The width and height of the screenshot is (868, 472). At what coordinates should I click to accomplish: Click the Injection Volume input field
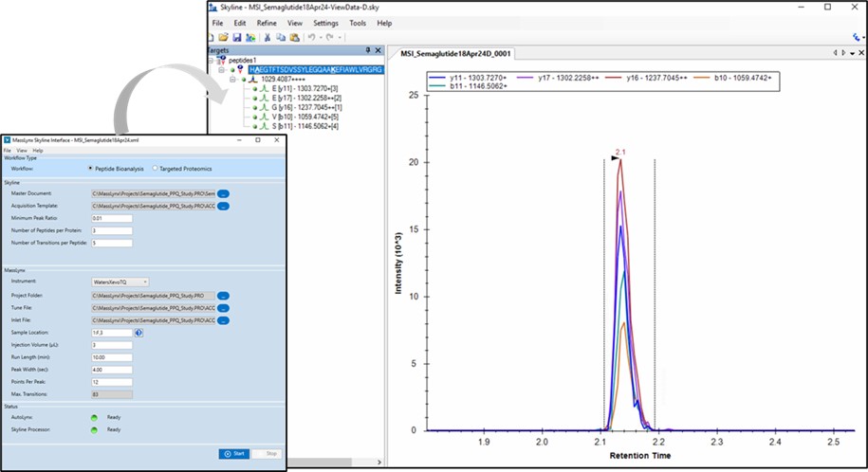[x=112, y=345]
